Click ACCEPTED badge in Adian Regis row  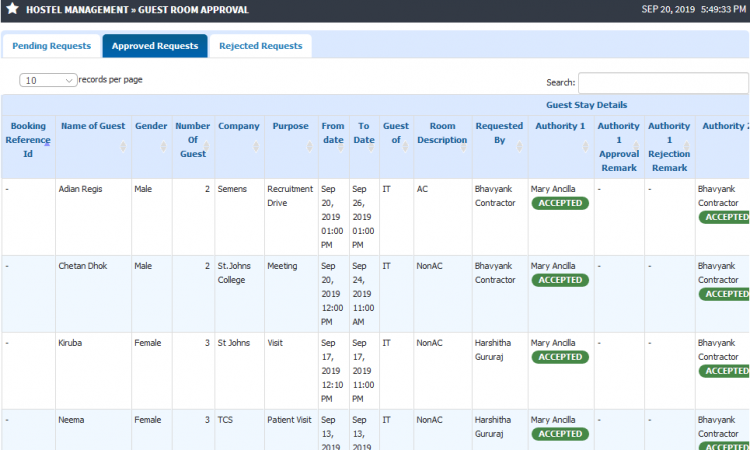pyautogui.click(x=560, y=203)
